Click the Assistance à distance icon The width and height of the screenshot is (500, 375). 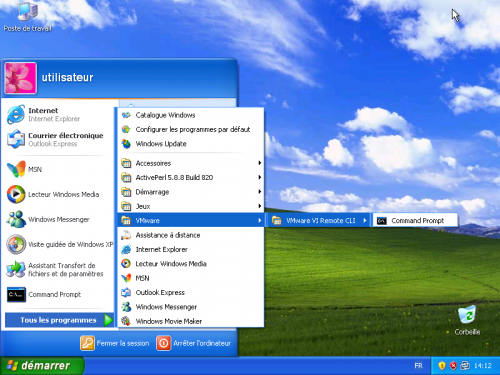coord(126,235)
